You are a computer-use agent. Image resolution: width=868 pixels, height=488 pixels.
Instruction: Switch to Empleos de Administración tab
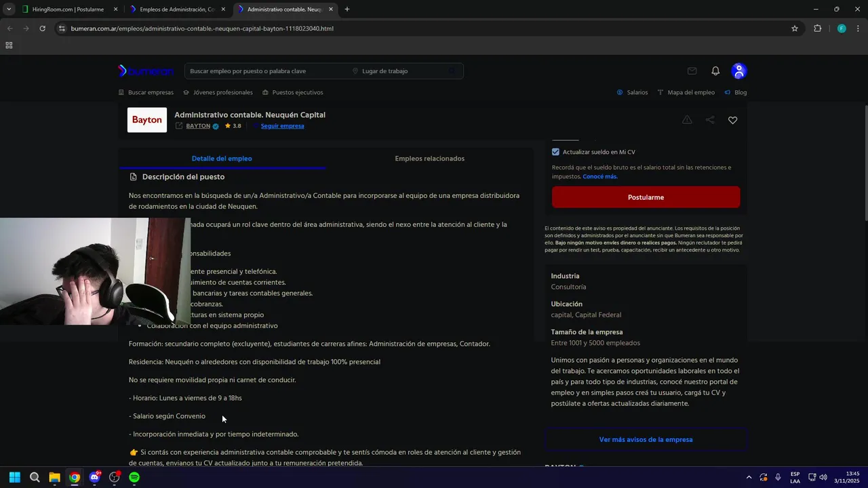(176, 9)
